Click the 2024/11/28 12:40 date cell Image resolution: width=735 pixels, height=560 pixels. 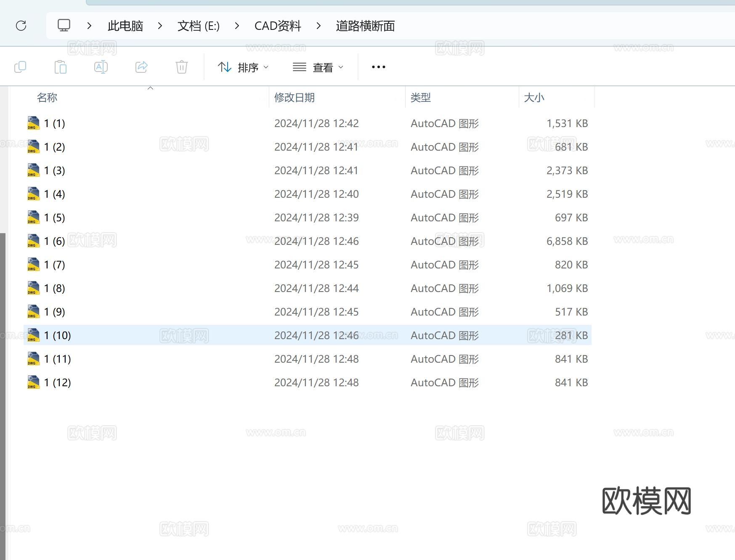click(x=316, y=194)
